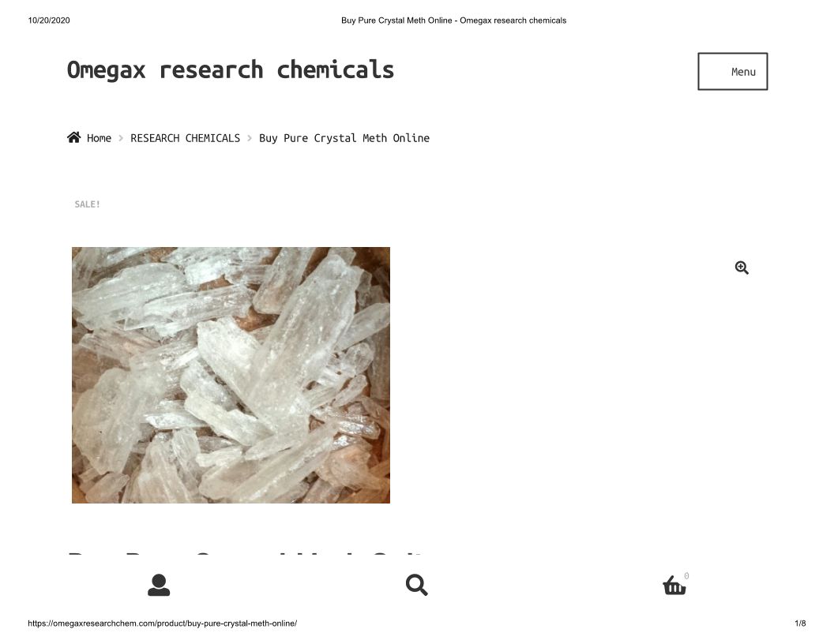The width and height of the screenshot is (834, 644).
Task: Open RESEARCH CHEMICALS breadcrumb category
Action: tap(185, 138)
